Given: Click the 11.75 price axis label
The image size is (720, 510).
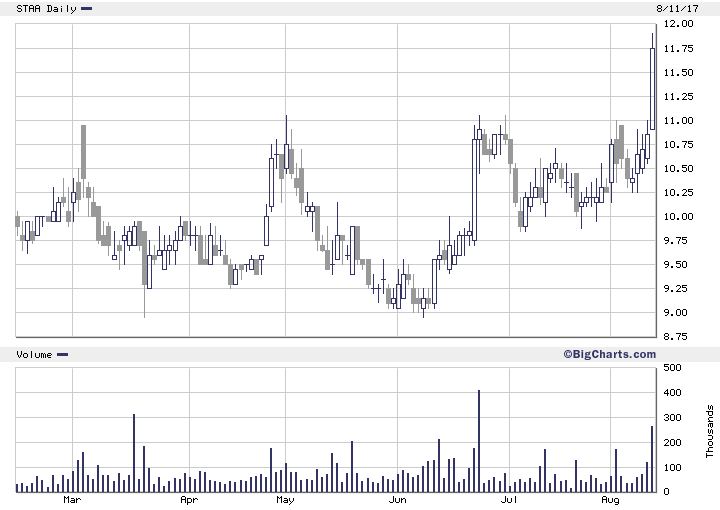Looking at the screenshot, I should coord(679,49).
